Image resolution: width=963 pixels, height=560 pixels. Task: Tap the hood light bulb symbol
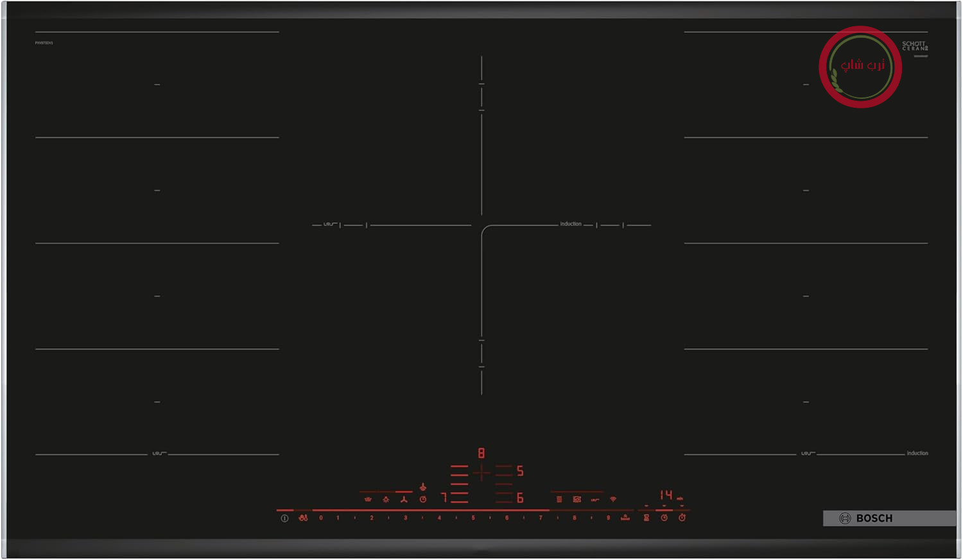point(386,499)
